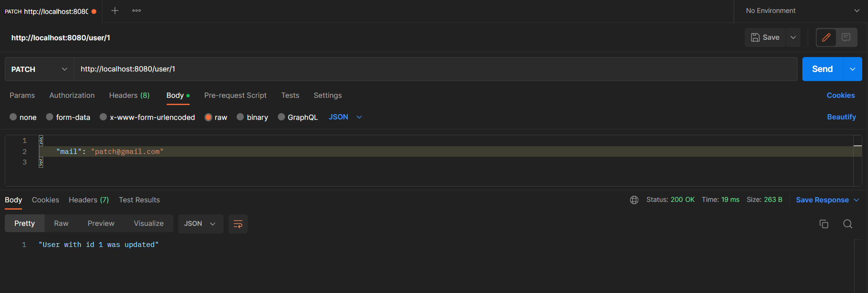Screen dimensions: 868x293
Task: Click the Beautify link
Action: coord(841,117)
